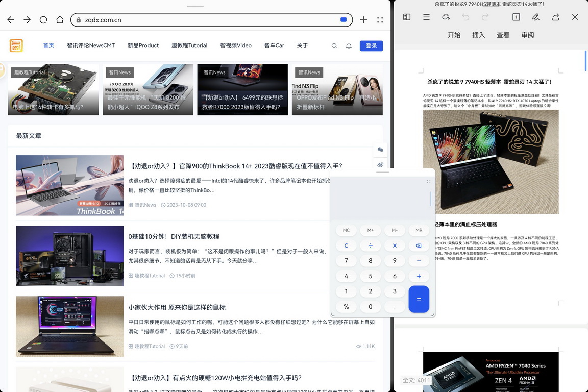This screenshot has height=392, width=588.
Task: Click the 登录 login button
Action: click(x=371, y=46)
